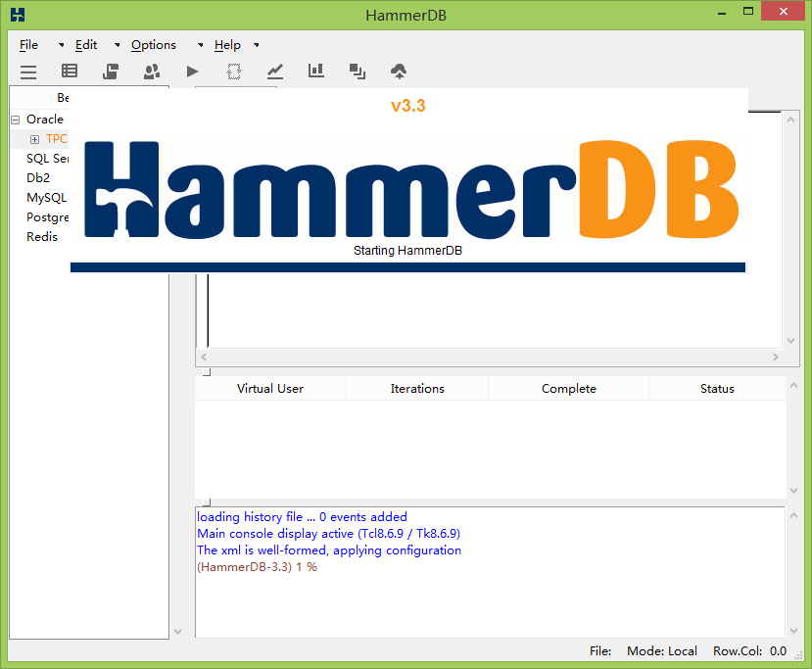Click the hamburger menu toolbar icon
Image resolution: width=812 pixels, height=669 pixels.
pos(28,72)
